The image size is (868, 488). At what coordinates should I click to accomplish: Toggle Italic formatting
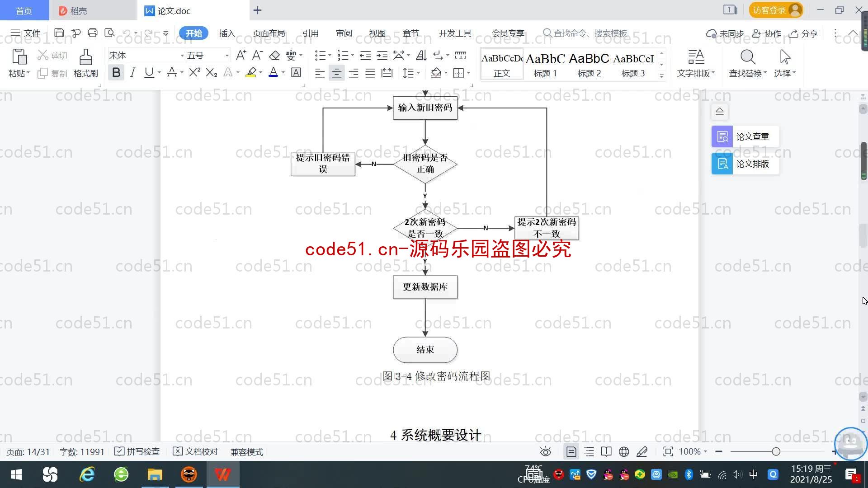click(x=132, y=73)
